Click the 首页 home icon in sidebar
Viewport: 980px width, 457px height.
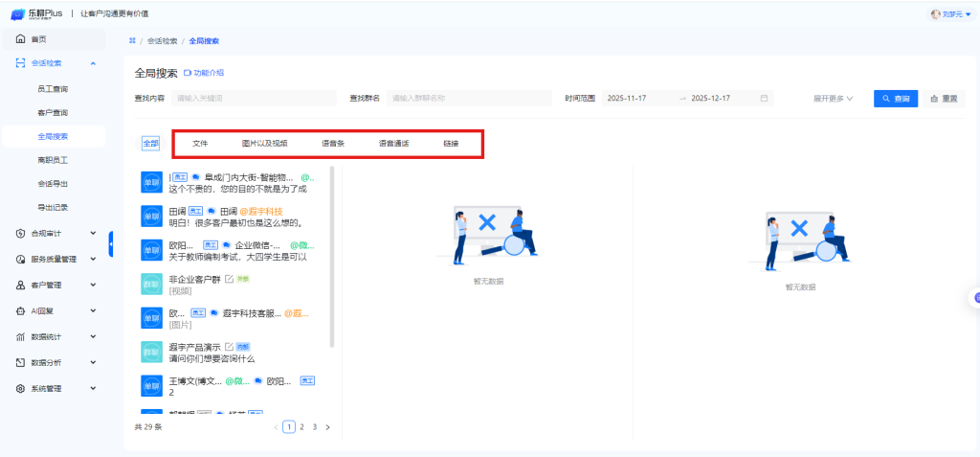[x=20, y=39]
